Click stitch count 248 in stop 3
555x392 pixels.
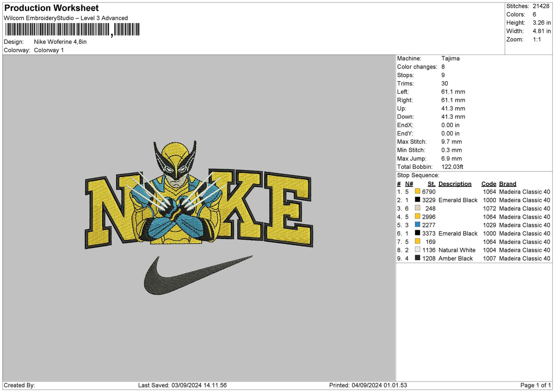pos(431,208)
